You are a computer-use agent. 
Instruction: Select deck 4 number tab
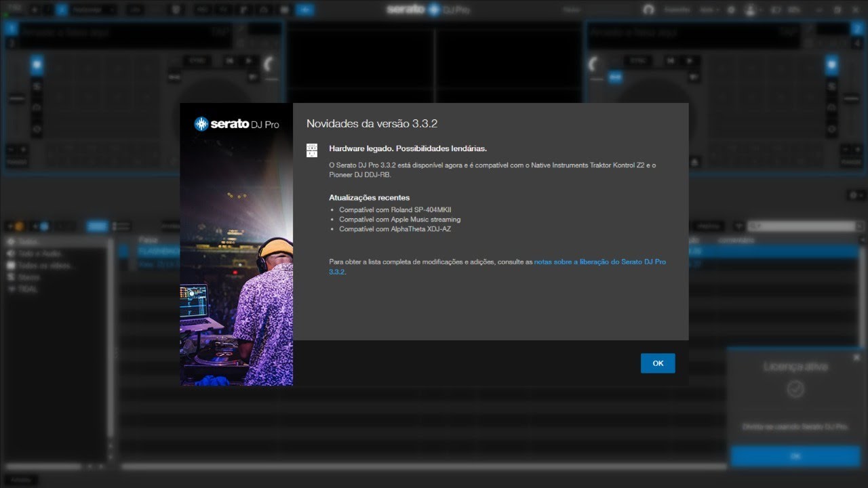click(x=857, y=43)
